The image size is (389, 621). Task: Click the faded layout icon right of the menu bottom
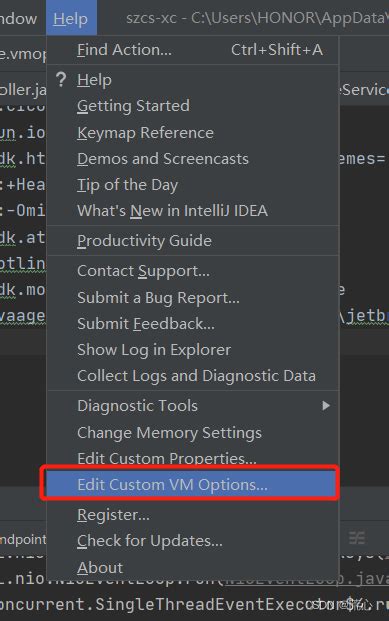coord(357,538)
